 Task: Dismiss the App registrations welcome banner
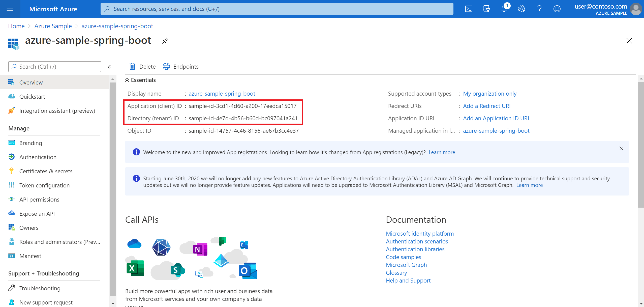621,148
